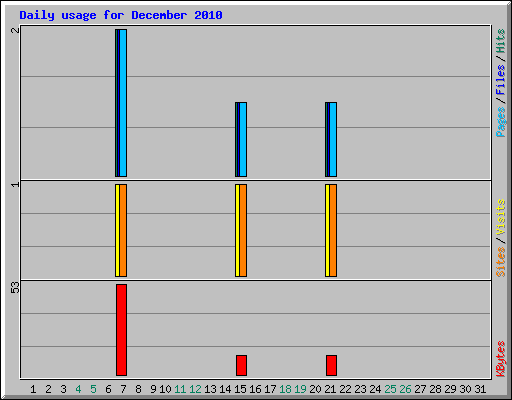Click the cyan pages bar for day 15
Viewport: 512px width, 400px height.
coord(243,139)
